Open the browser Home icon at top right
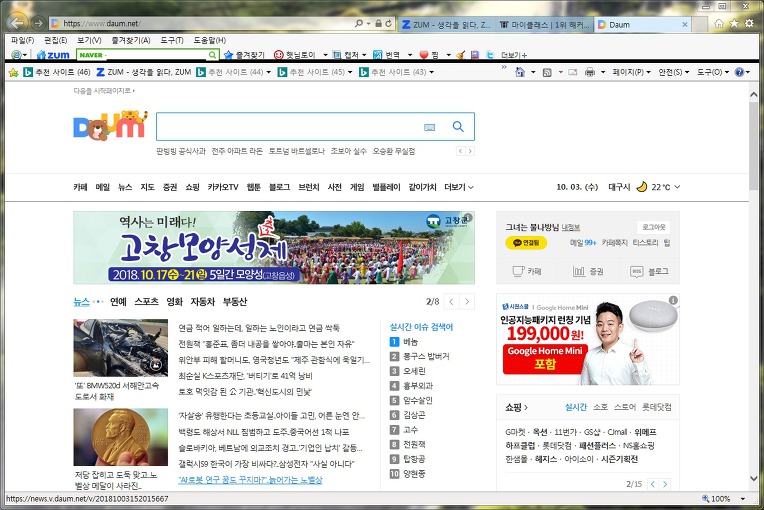Image resolution: width=764 pixels, height=510 pixels. click(719, 23)
